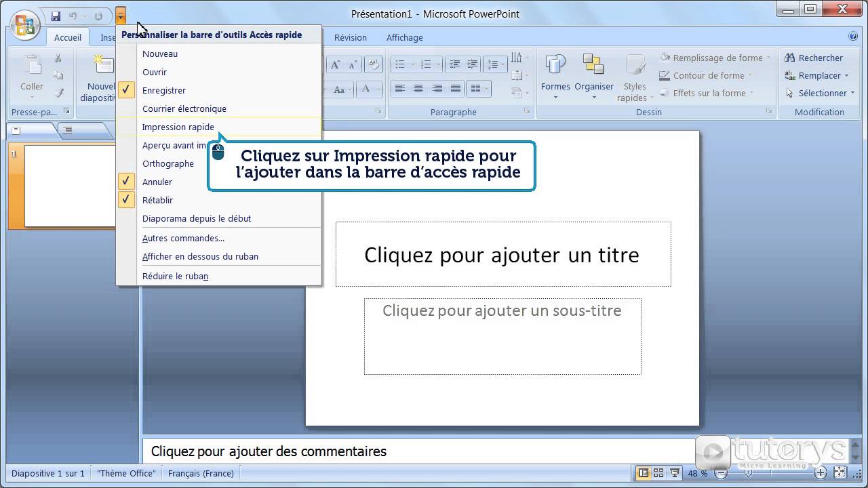Image resolution: width=868 pixels, height=488 pixels.
Task: Click the zoom slider handle
Action: [x=747, y=473]
